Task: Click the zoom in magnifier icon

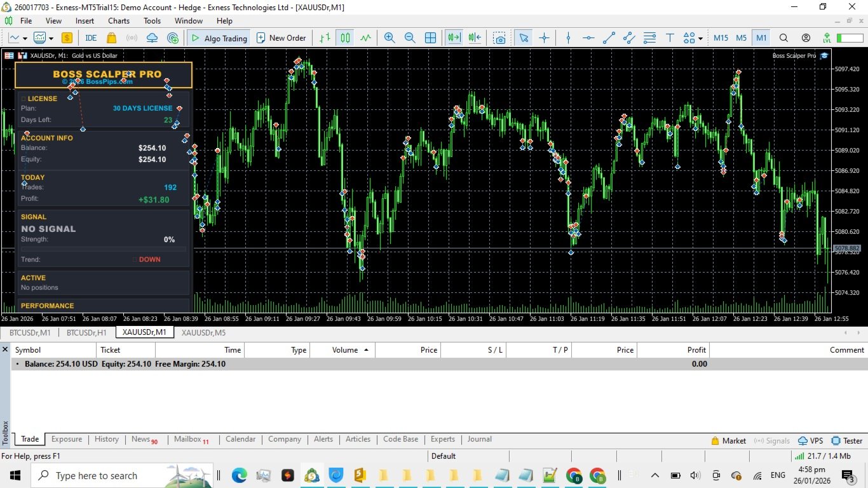Action: pyautogui.click(x=390, y=38)
